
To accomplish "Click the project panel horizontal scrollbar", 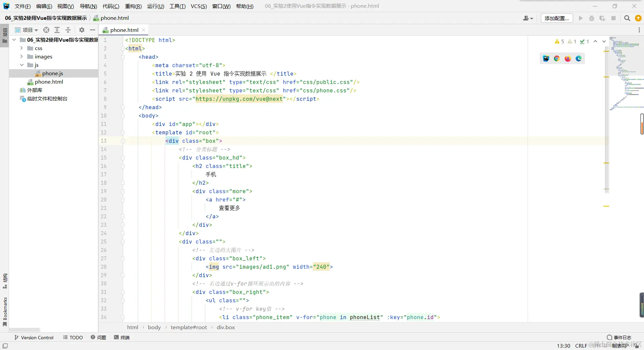I will (24, 330).
